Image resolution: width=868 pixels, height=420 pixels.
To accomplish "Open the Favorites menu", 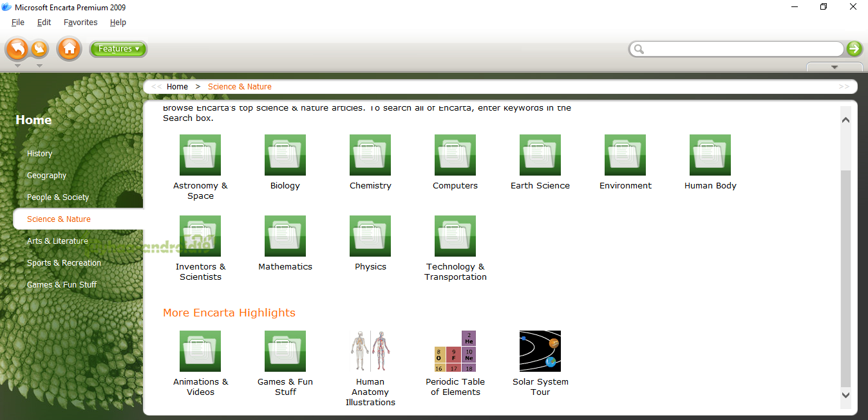I will coord(80,22).
